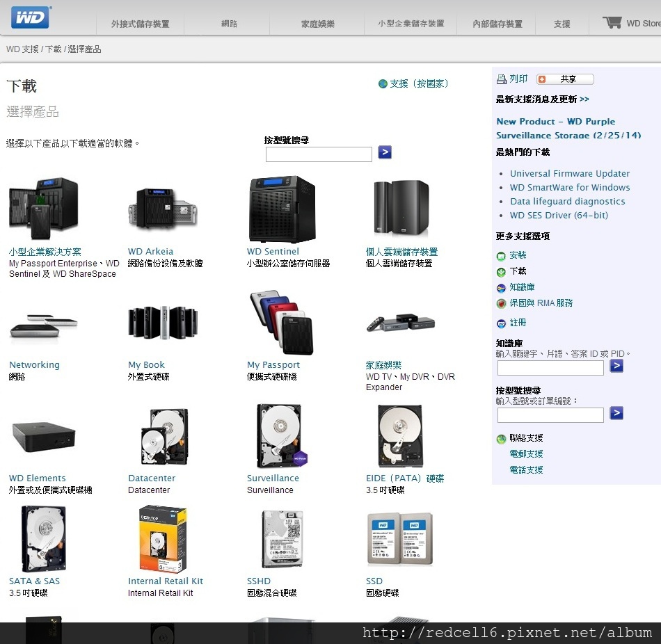Viewport: 661px width, 644px height.
Task: Open the 網路 navigation menu
Action: (x=229, y=24)
